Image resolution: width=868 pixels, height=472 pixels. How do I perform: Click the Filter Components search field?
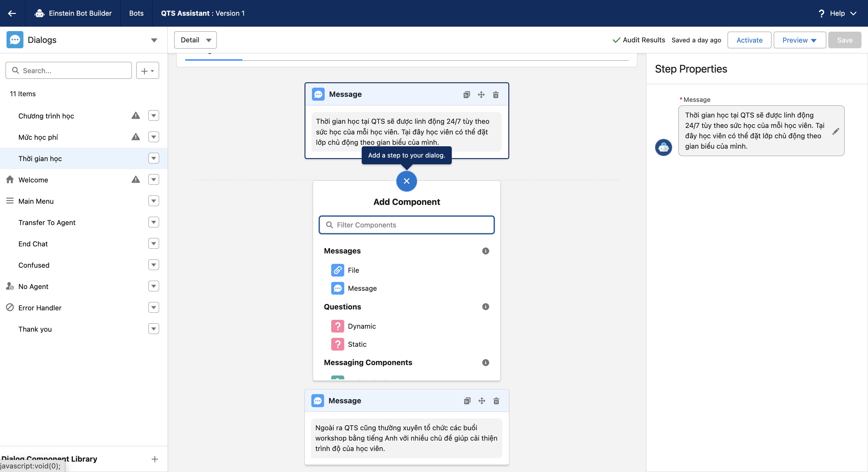(407, 225)
